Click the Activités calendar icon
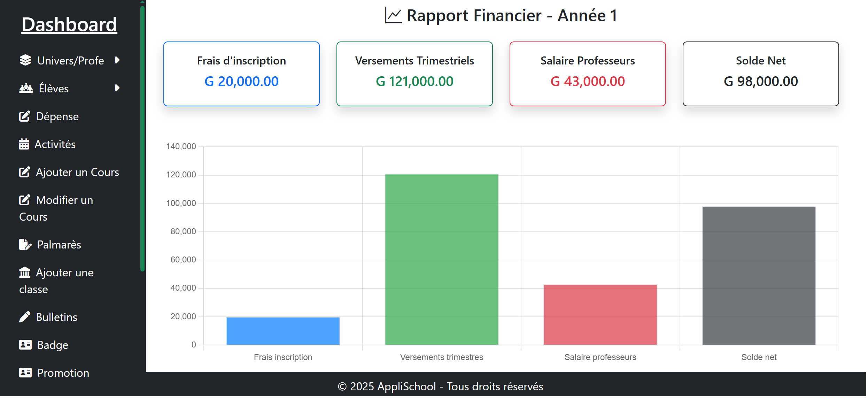 point(24,144)
